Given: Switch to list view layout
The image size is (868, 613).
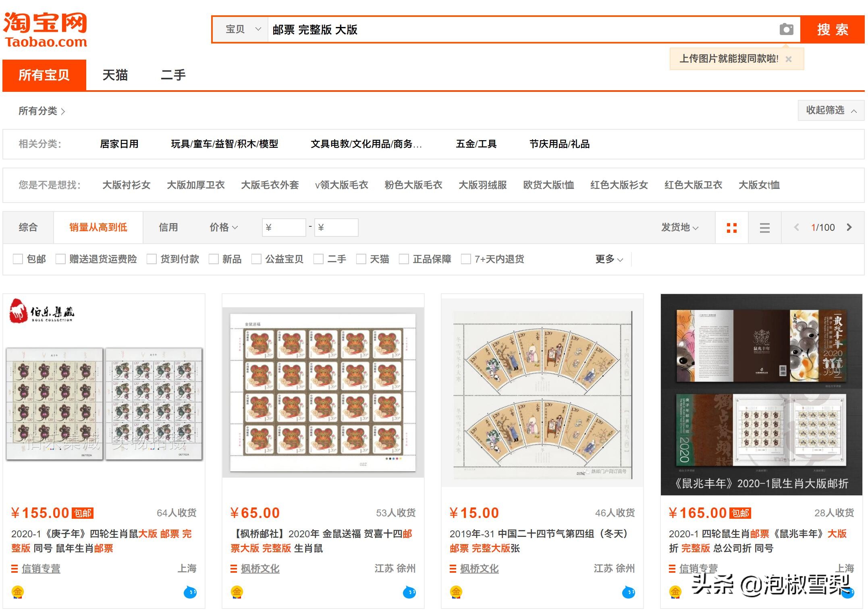Looking at the screenshot, I should [x=764, y=227].
